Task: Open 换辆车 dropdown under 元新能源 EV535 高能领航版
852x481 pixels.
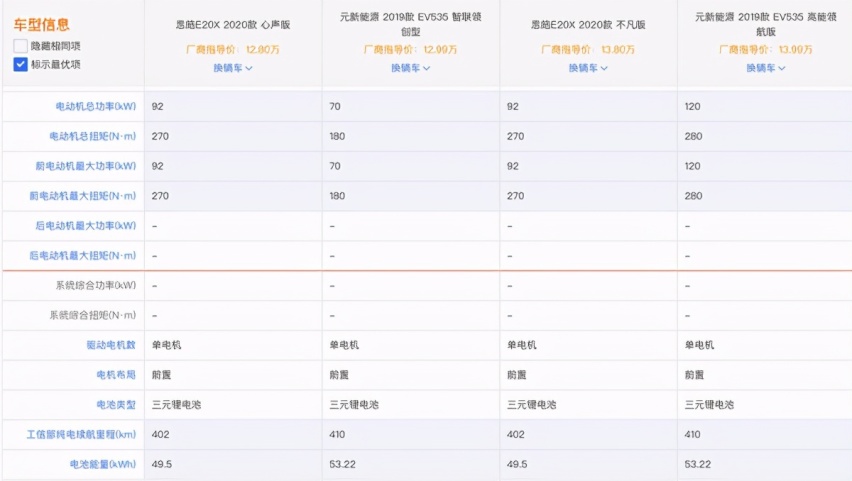Action: pos(766,68)
